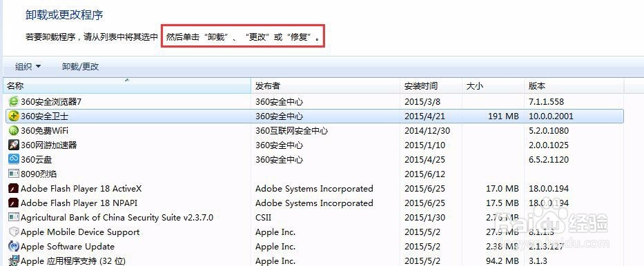Select the Apple Software Update icon
Image resolution: width=644 pixels, height=266 pixels.
point(14,246)
